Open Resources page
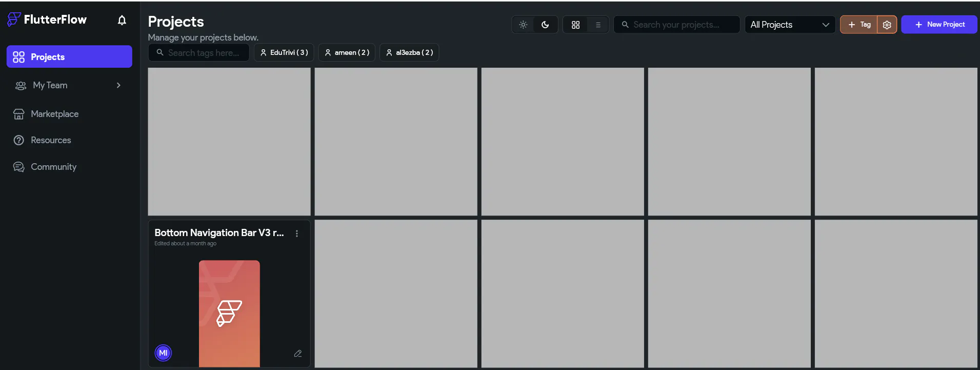Viewport: 980px width, 370px height. coord(69,140)
